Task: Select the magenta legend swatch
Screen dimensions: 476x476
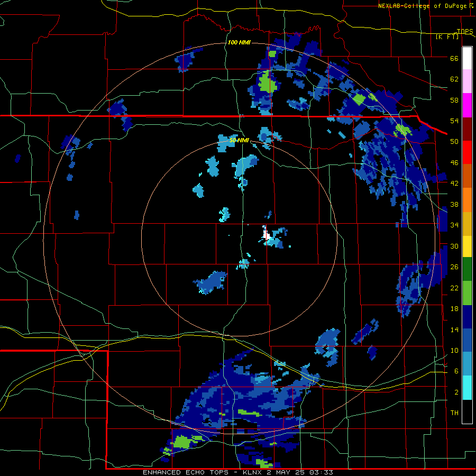Action: [467, 105]
